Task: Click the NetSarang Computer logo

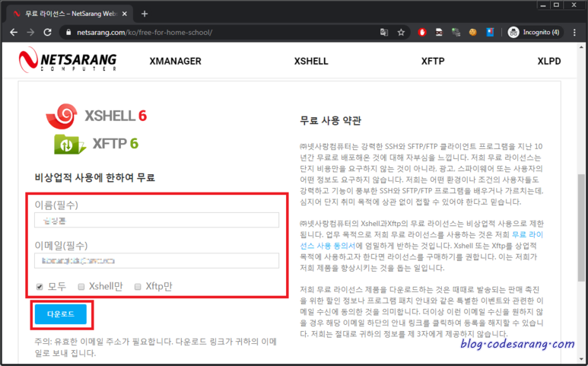Action: (x=68, y=60)
